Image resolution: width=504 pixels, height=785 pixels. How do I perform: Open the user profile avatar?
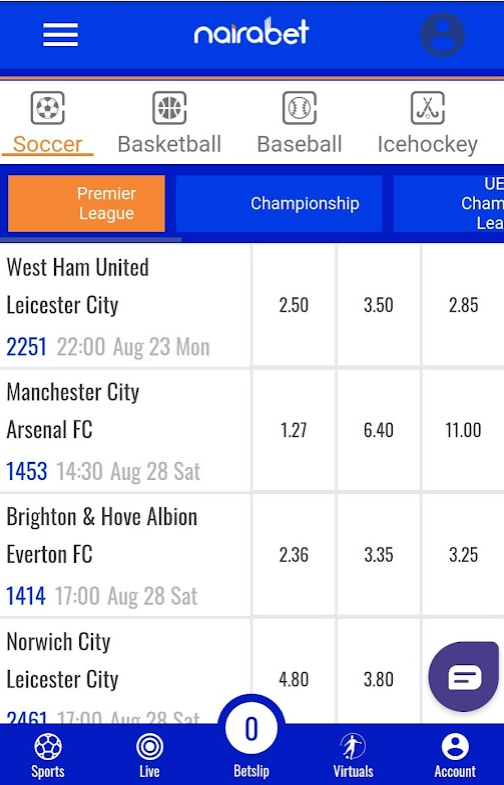[x=442, y=35]
